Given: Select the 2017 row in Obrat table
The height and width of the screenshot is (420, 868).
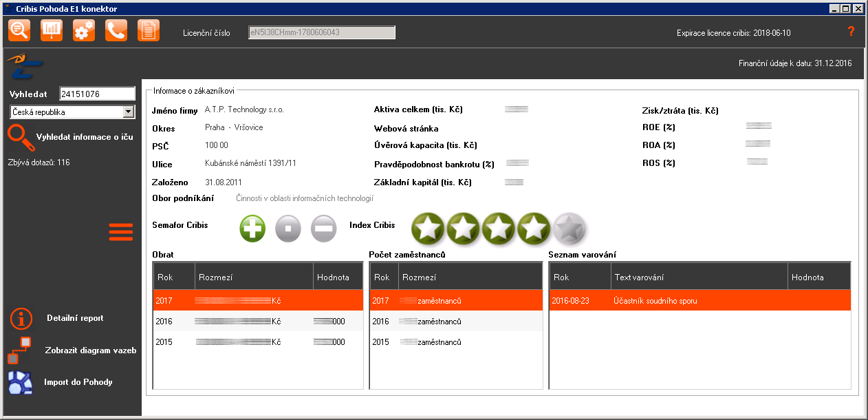Looking at the screenshot, I should [258, 300].
